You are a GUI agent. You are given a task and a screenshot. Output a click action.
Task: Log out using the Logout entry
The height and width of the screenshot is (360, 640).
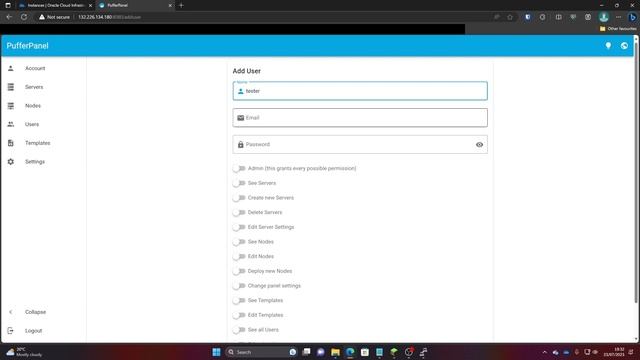pyautogui.click(x=43, y=331)
